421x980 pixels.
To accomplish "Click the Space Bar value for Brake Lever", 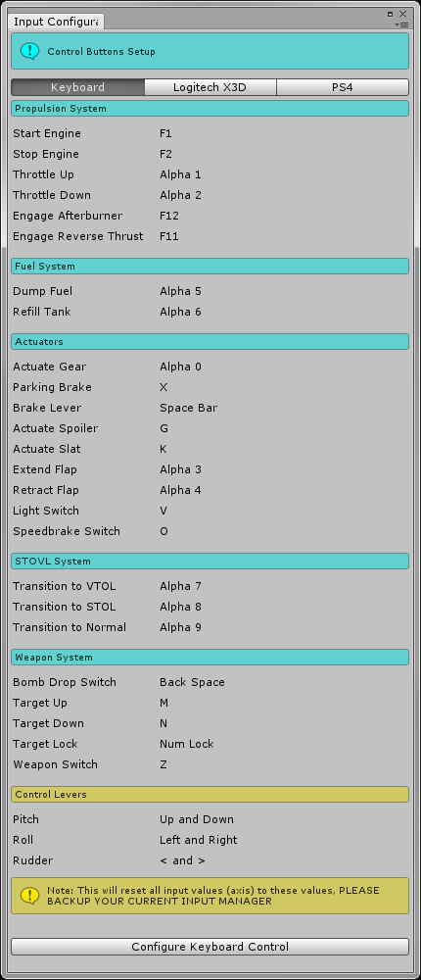I will pos(189,408).
